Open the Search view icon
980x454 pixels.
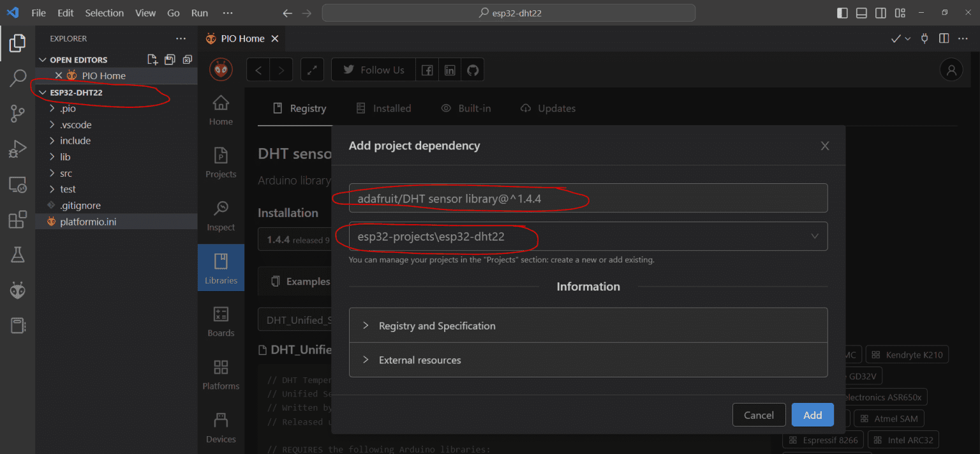[x=17, y=79]
